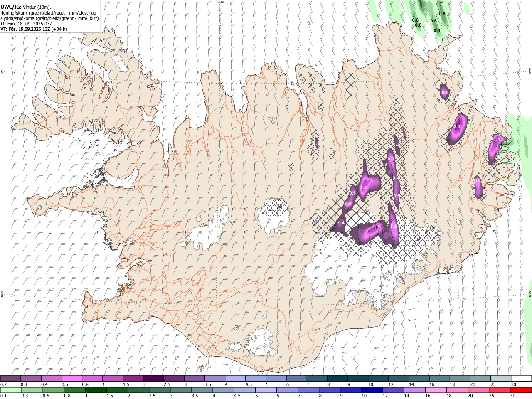
Task: Click upper legend tick label 12
Action: pos(391,384)
